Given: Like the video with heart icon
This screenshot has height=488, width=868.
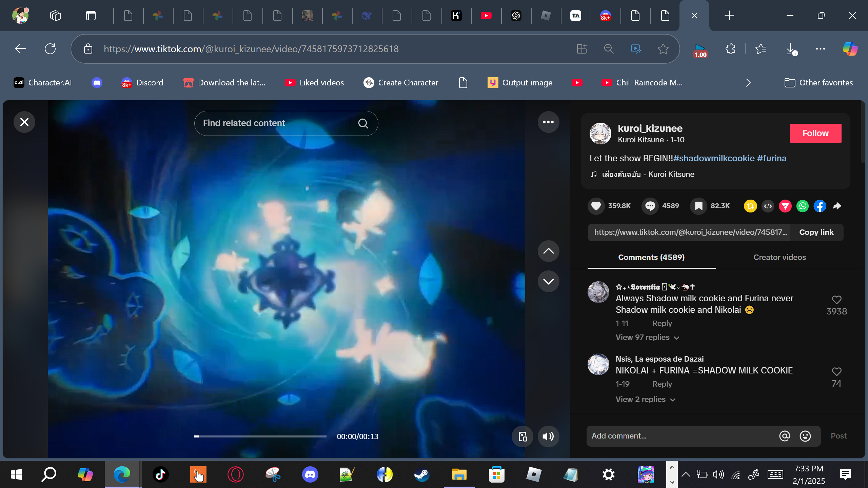Looking at the screenshot, I should 596,206.
